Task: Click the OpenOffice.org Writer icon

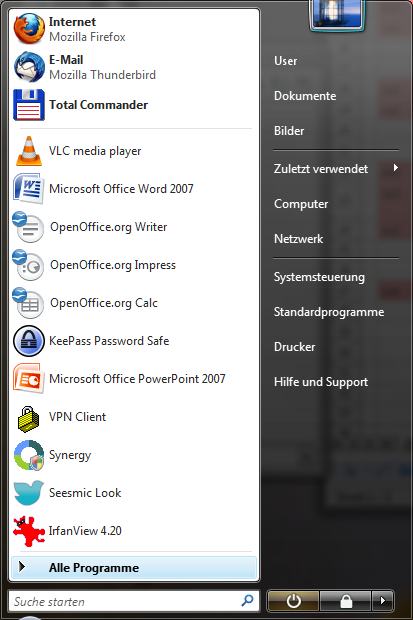Action: click(x=28, y=227)
